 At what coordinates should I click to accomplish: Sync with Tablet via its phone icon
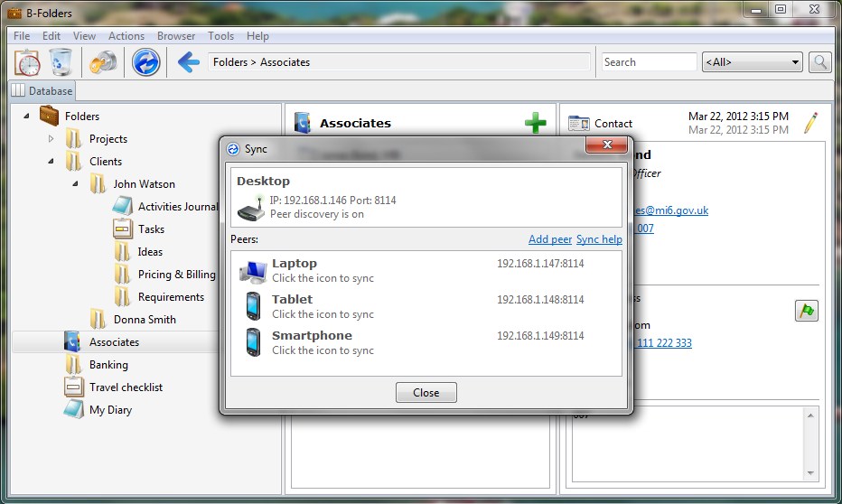253,307
